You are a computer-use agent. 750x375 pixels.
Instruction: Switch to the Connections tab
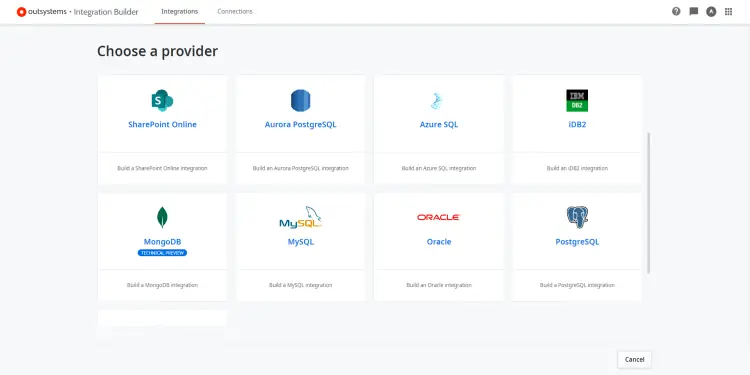point(235,11)
